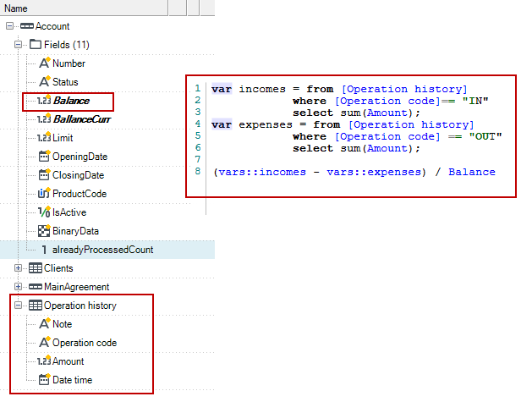Select the Operation history label
532x413 pixels.
80,306
